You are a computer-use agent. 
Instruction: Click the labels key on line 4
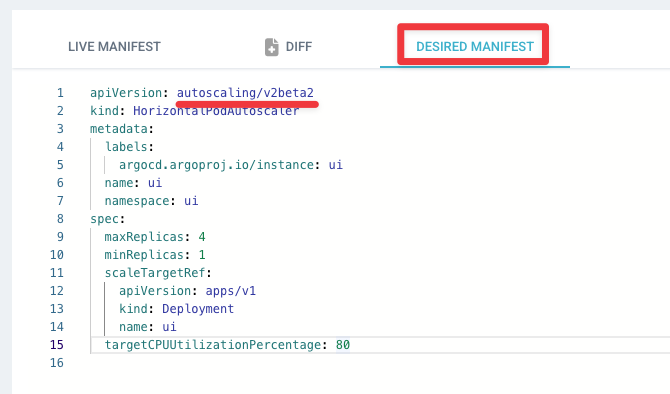click(126, 147)
